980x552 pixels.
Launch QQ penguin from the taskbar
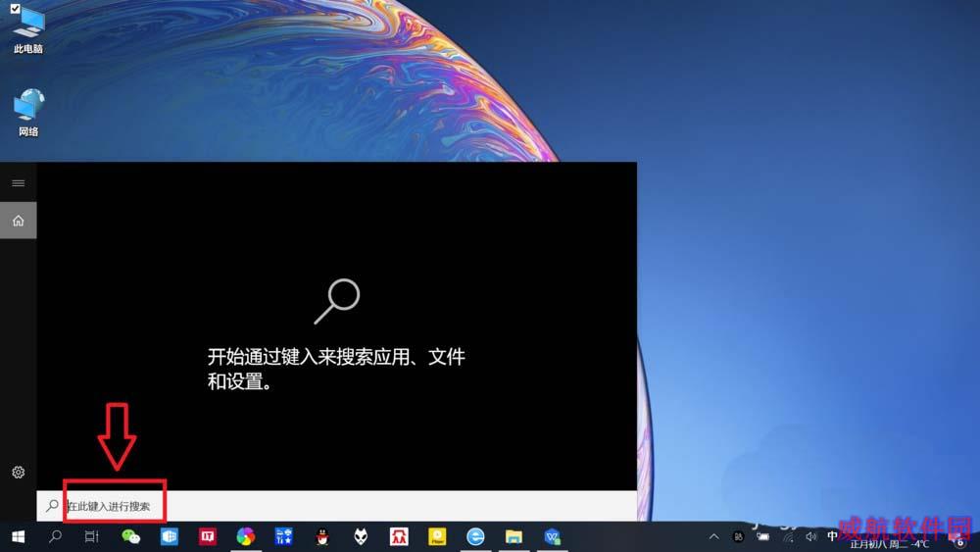point(322,536)
